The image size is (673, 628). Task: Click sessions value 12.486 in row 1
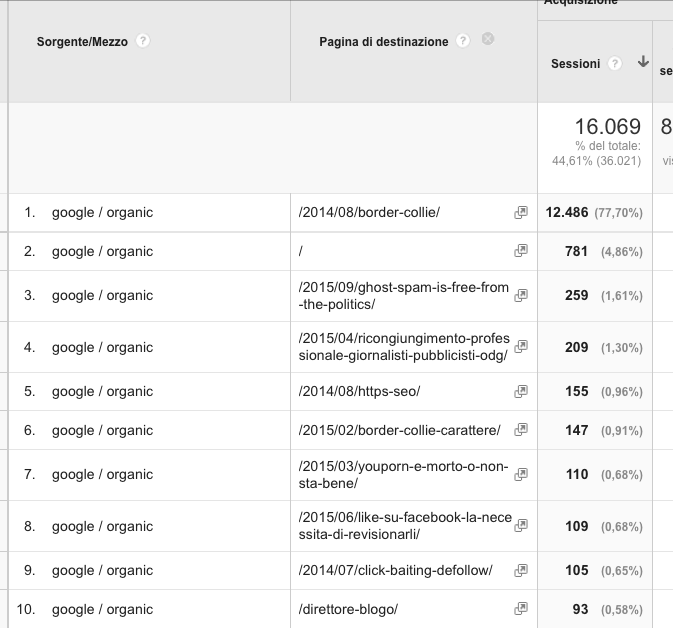(x=567, y=212)
